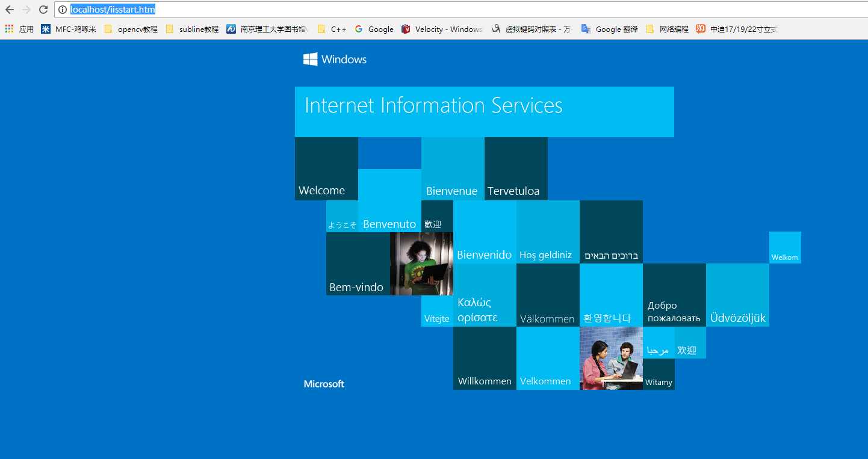Click the localhost/iisstart.htm address bar

click(461, 10)
